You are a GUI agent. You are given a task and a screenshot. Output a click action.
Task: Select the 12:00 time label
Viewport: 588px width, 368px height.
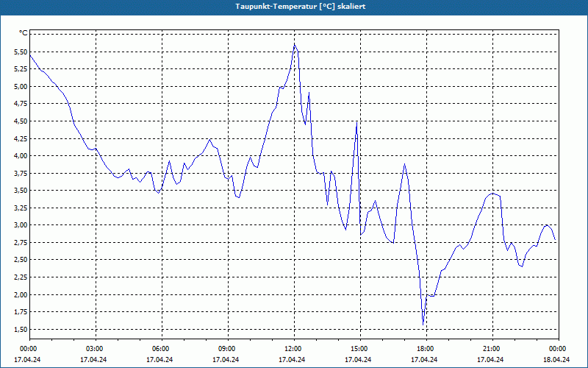click(295, 349)
